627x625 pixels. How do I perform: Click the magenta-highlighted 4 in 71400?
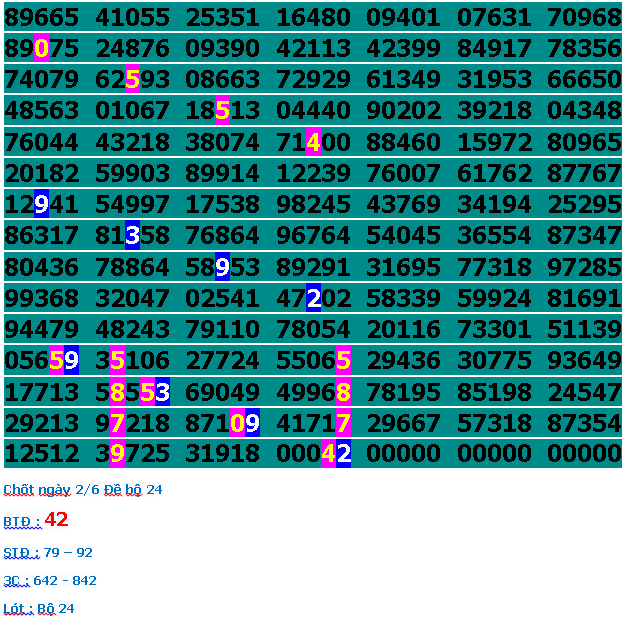[x=313, y=142]
